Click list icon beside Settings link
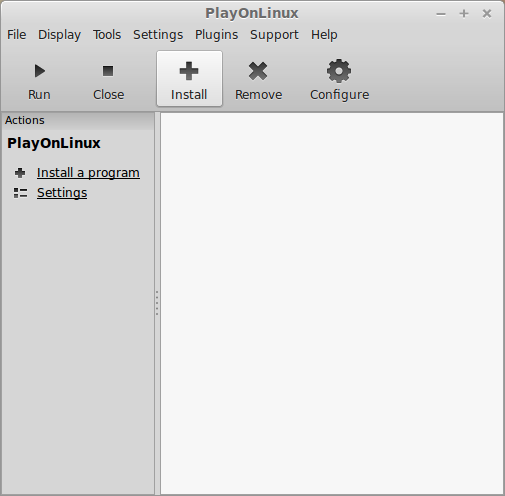The image size is (505, 496). pyautogui.click(x=20, y=193)
